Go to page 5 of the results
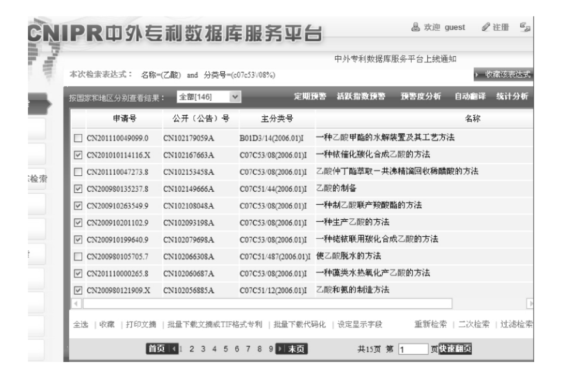588x379 pixels. [x=225, y=349]
